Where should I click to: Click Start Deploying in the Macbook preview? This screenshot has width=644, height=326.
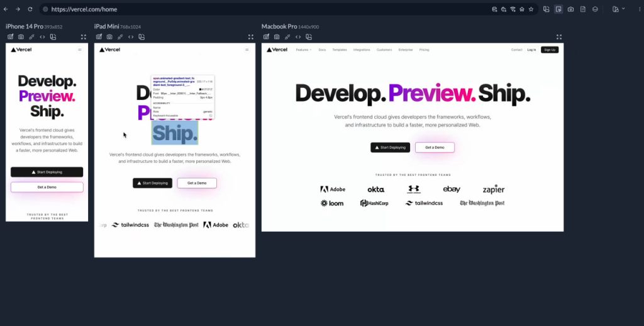pos(390,147)
